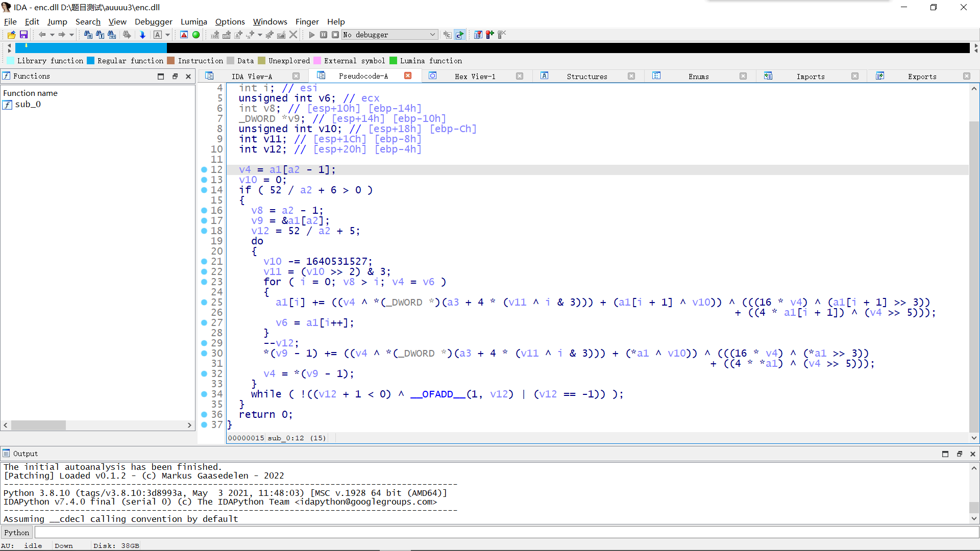Start the debugger process
This screenshot has height=551, width=980.
point(311,35)
